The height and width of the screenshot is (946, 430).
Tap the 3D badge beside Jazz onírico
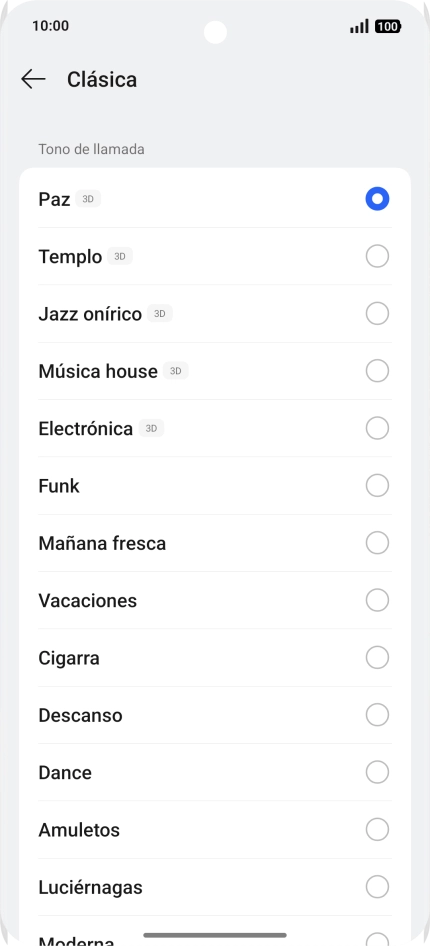(x=160, y=314)
